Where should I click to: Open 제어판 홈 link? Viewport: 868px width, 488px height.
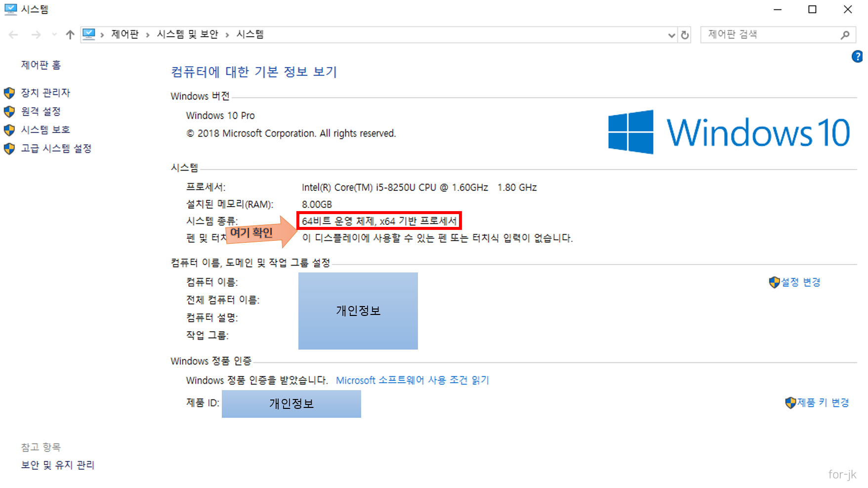tap(41, 65)
